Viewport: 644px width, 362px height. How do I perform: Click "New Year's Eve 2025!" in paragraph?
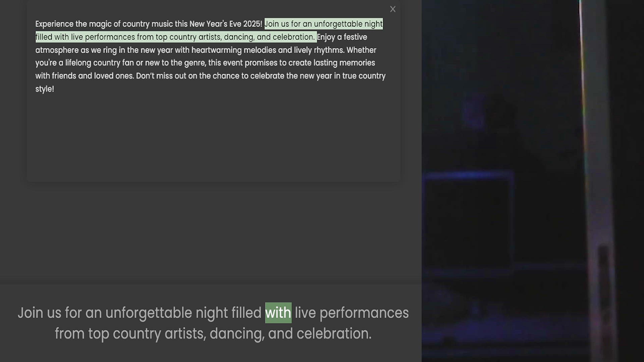click(225, 24)
